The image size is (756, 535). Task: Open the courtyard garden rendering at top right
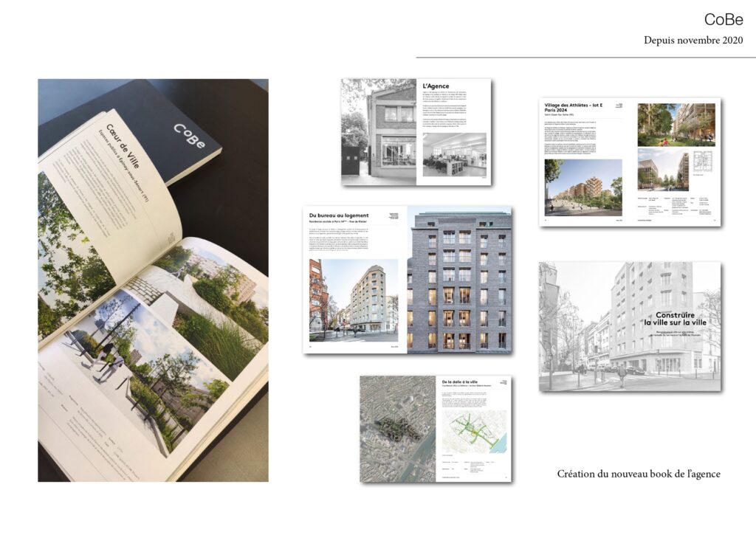point(676,124)
